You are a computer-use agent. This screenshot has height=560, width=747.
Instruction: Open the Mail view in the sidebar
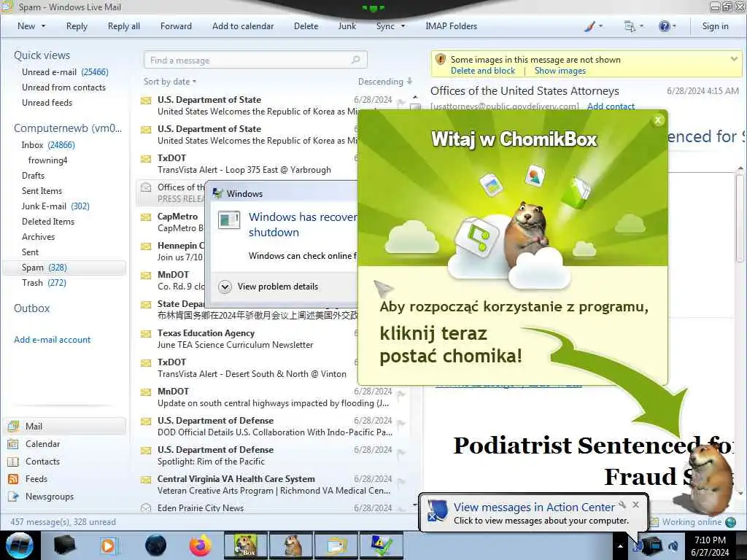65,426
